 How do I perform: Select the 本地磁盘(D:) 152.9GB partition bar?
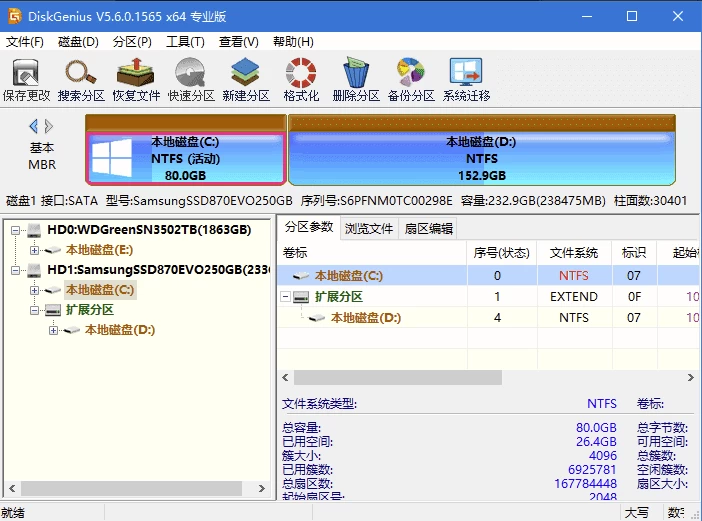coord(481,158)
